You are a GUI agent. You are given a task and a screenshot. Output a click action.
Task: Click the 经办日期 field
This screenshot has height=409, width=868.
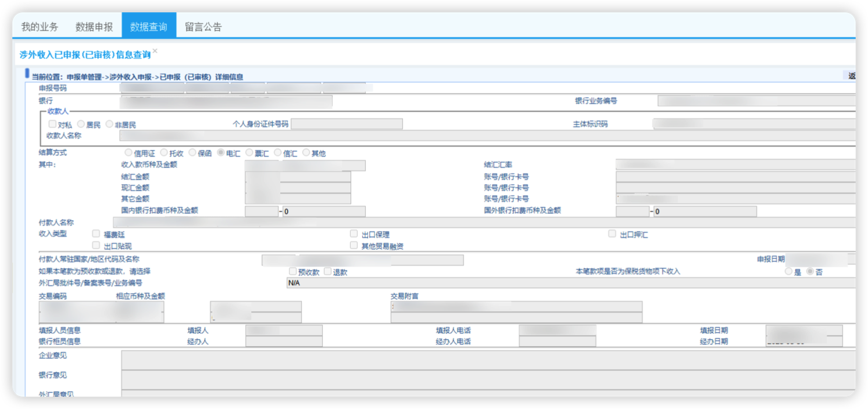[804, 342]
